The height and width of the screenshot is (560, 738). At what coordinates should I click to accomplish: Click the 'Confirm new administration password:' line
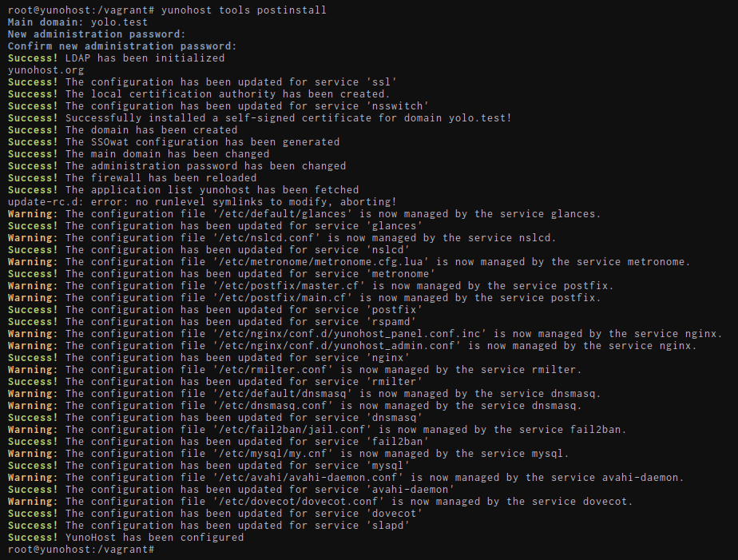click(122, 46)
